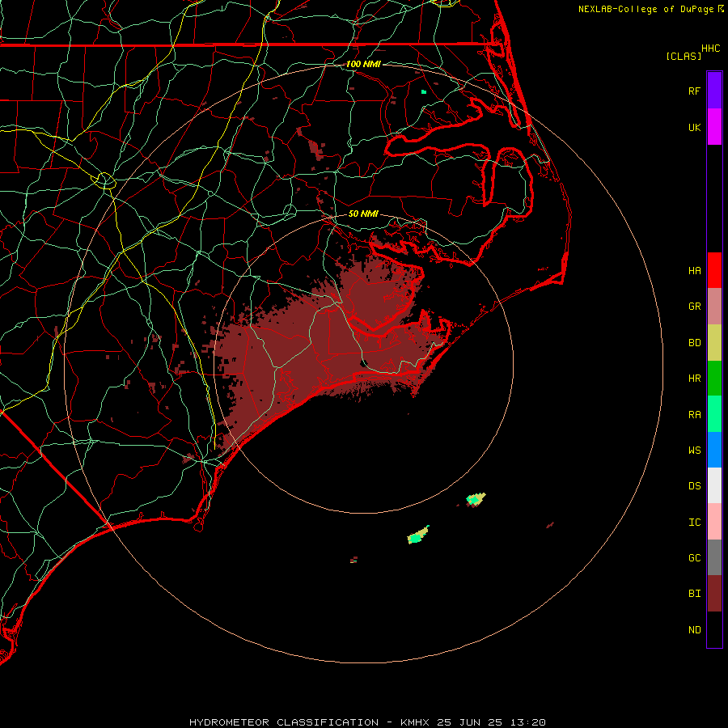728x728 pixels.
Task: Click the HR green legend swatch
Action: 714,379
